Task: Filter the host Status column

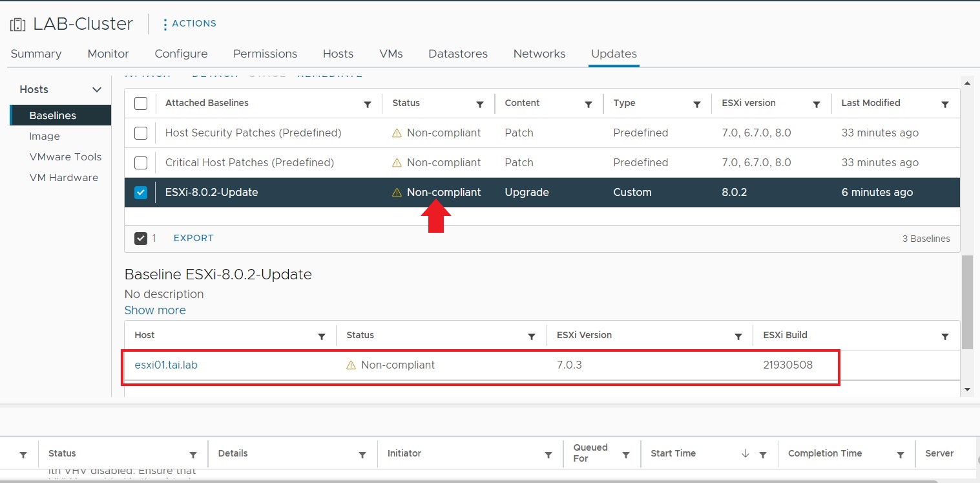Action: pos(532,336)
